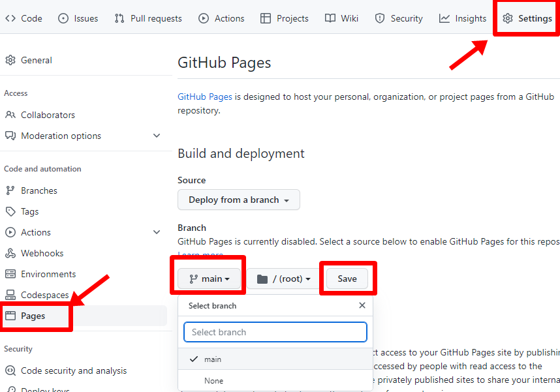Click the Code security and analysis icon
Viewport: 560px width, 392px height.
10,370
